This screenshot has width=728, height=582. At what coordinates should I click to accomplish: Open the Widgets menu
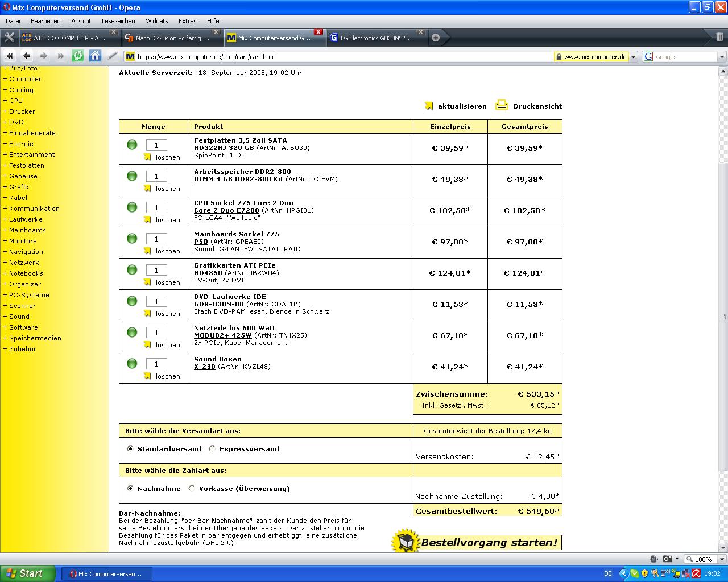(157, 21)
